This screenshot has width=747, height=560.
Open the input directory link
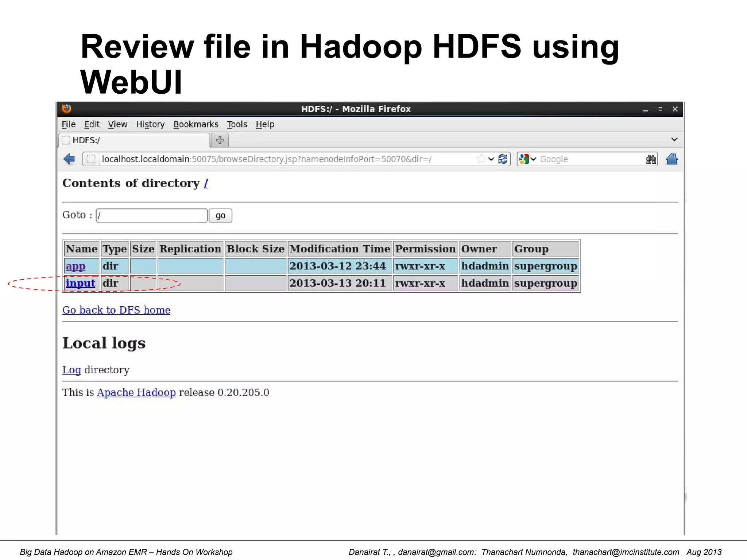[x=81, y=283]
